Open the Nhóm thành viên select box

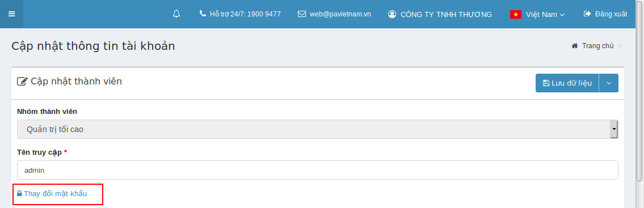coord(318,129)
